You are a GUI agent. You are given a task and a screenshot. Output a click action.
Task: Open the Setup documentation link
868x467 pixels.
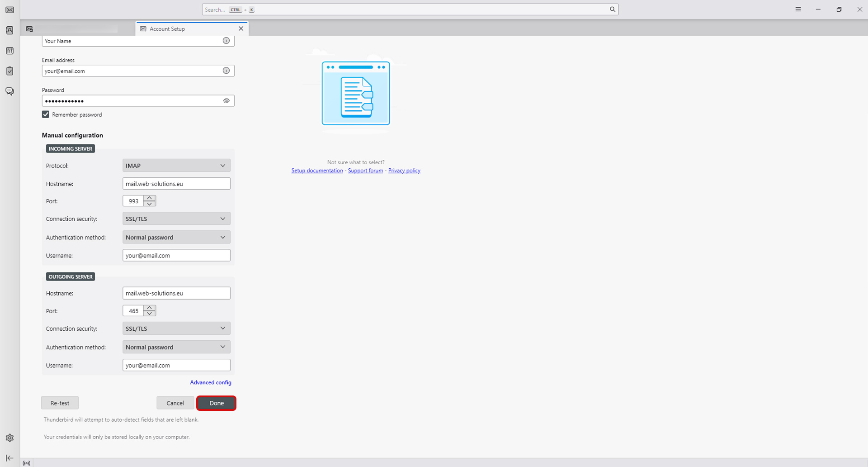[317, 171]
